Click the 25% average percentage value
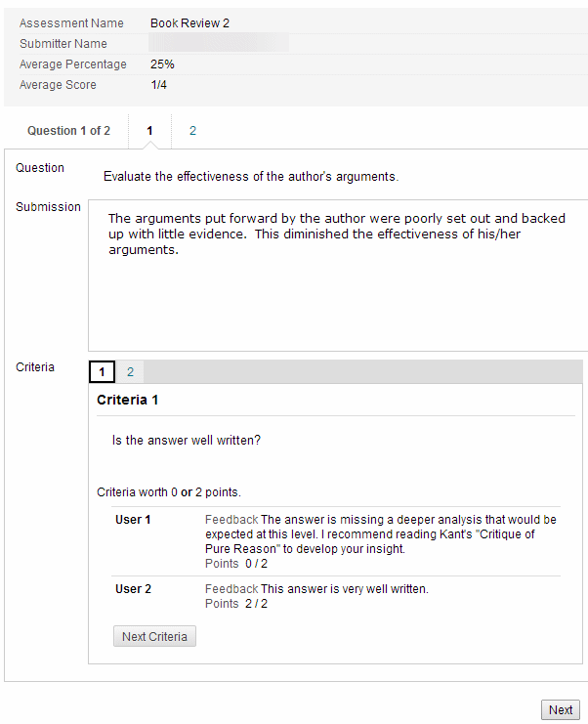Image resolution: width=588 pixels, height=724 pixels. click(162, 64)
